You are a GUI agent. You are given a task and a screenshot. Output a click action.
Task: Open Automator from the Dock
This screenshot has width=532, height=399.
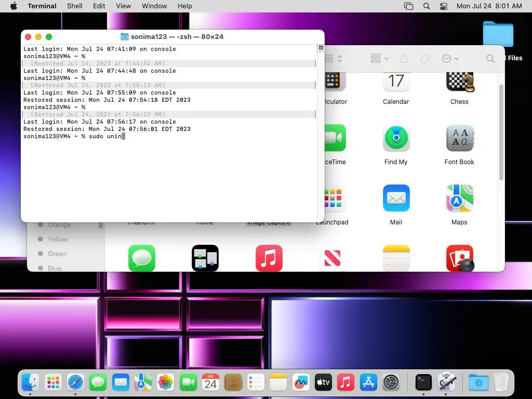point(446,382)
